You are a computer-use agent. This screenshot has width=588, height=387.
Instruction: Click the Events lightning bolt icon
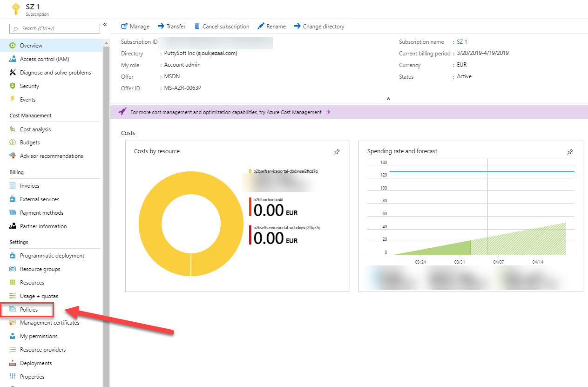coord(13,100)
